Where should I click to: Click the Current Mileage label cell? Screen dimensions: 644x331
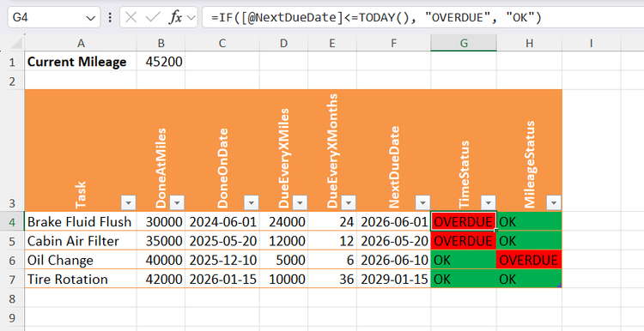pos(81,62)
